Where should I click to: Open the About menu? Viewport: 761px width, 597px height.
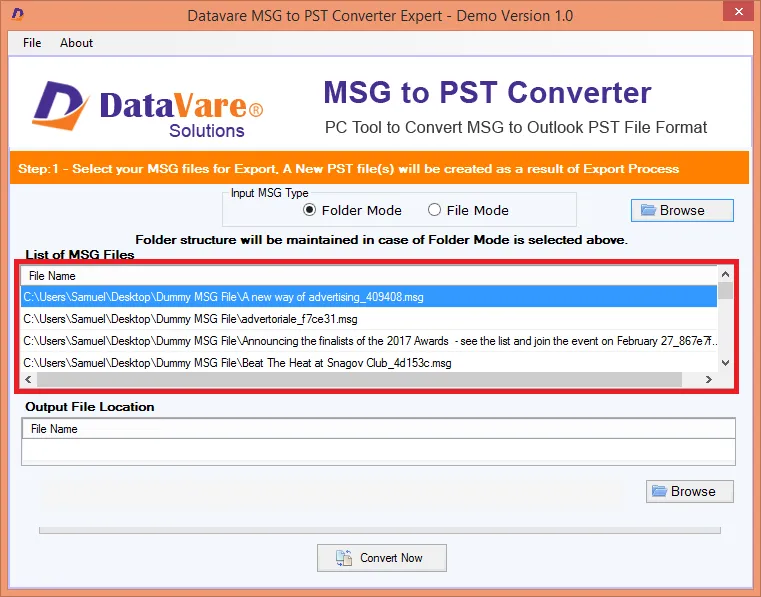[x=76, y=43]
